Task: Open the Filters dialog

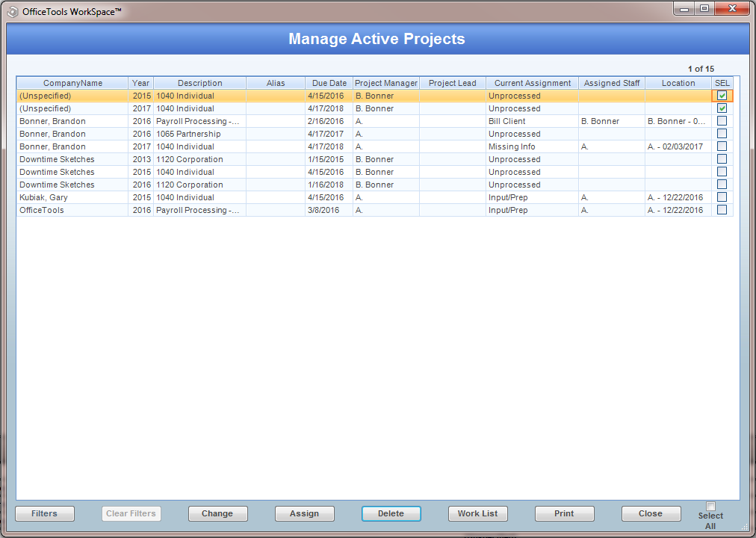Action: [x=44, y=513]
